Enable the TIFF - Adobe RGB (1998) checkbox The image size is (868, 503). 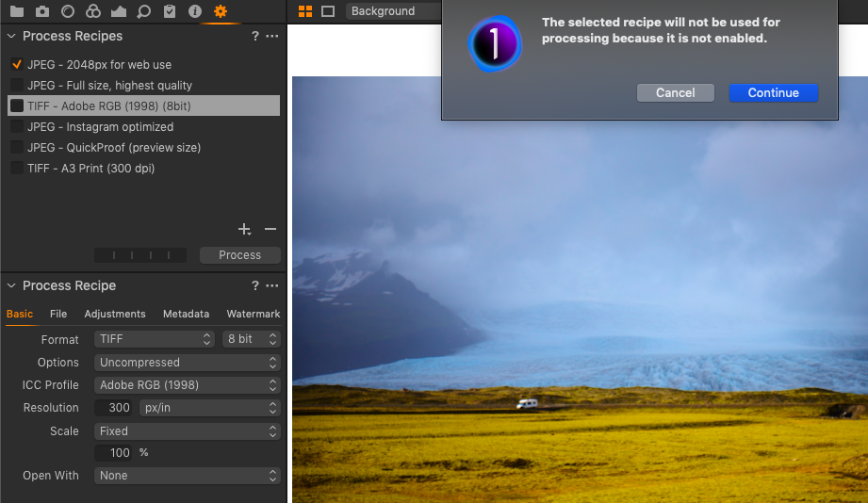point(17,105)
